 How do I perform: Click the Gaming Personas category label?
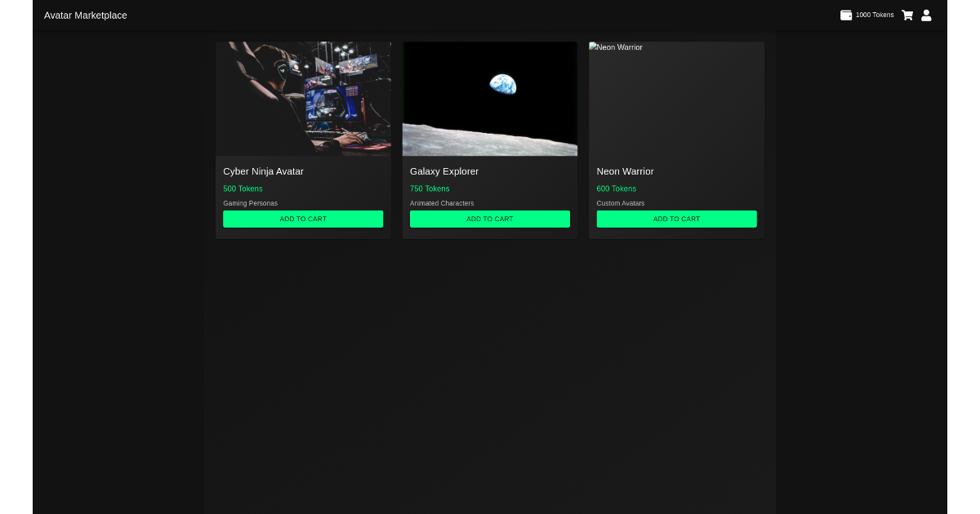[x=250, y=203]
